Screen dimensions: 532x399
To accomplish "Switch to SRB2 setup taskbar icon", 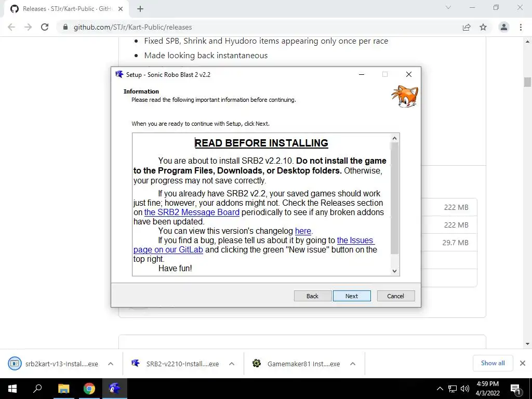I will [x=115, y=389].
